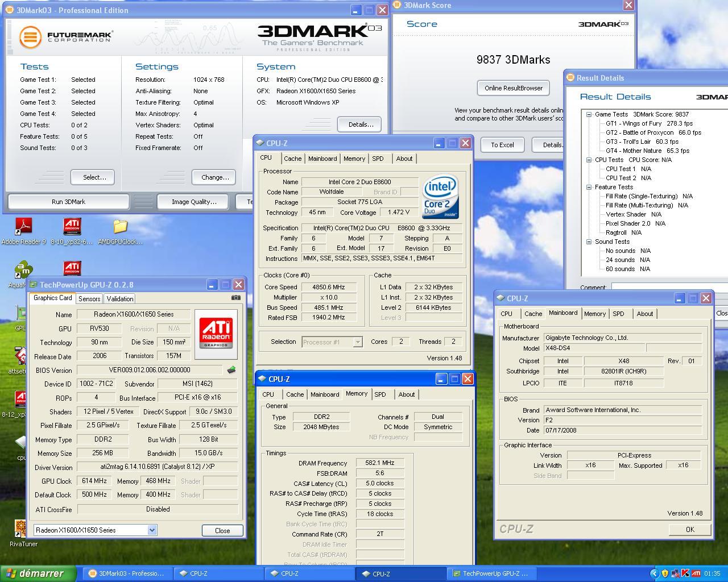Image resolution: width=728 pixels, height=582 pixels.
Task: Click the Core Speed value 4850.6 MHz
Action: click(329, 287)
